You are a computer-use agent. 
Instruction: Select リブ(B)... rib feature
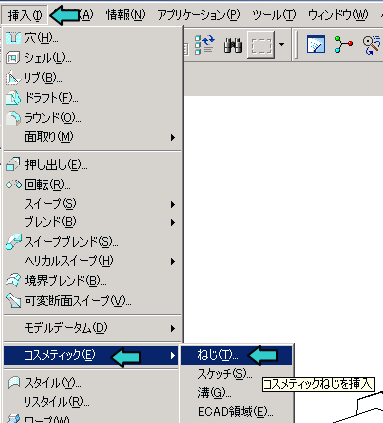pyautogui.click(x=93, y=78)
